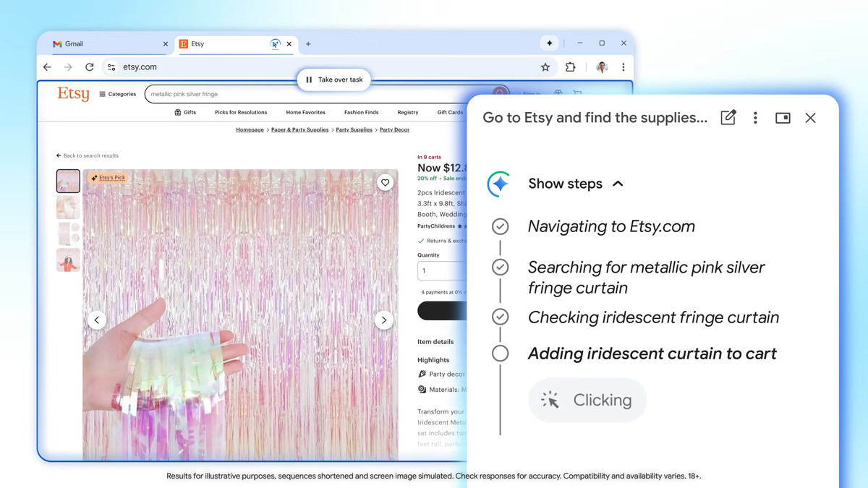Select the first product thumbnail
This screenshot has width=868, height=488.
pyautogui.click(x=68, y=181)
